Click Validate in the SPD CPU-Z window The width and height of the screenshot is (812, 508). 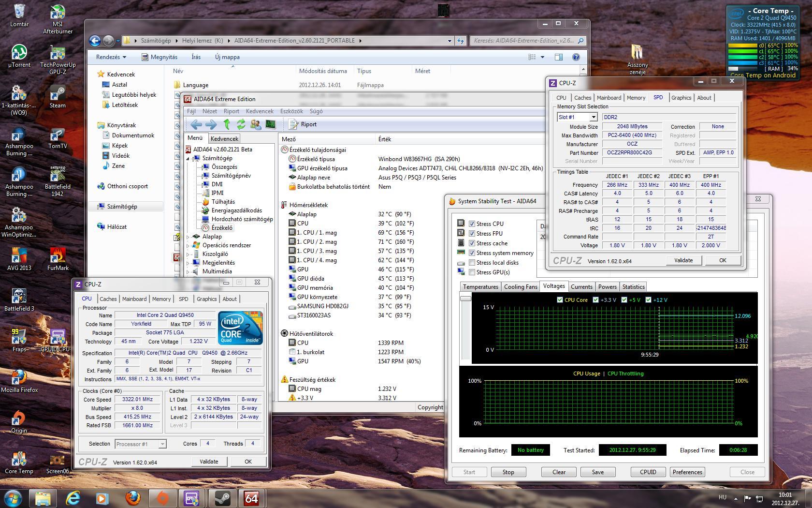[683, 260]
